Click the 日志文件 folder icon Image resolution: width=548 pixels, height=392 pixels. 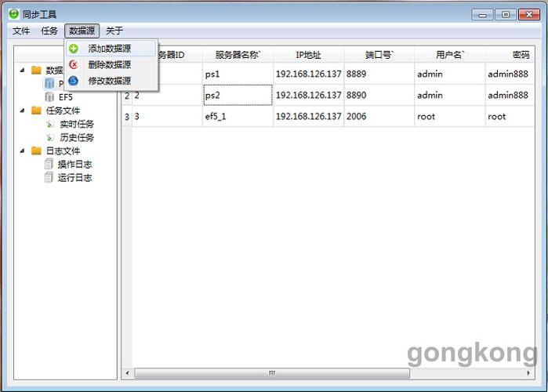(x=36, y=151)
